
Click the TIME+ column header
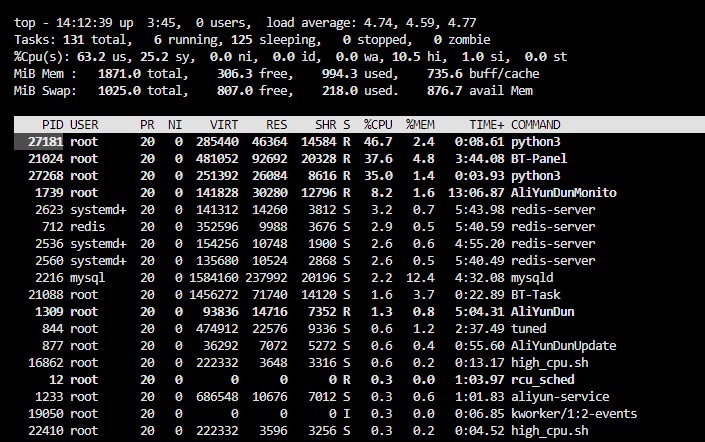coord(486,125)
